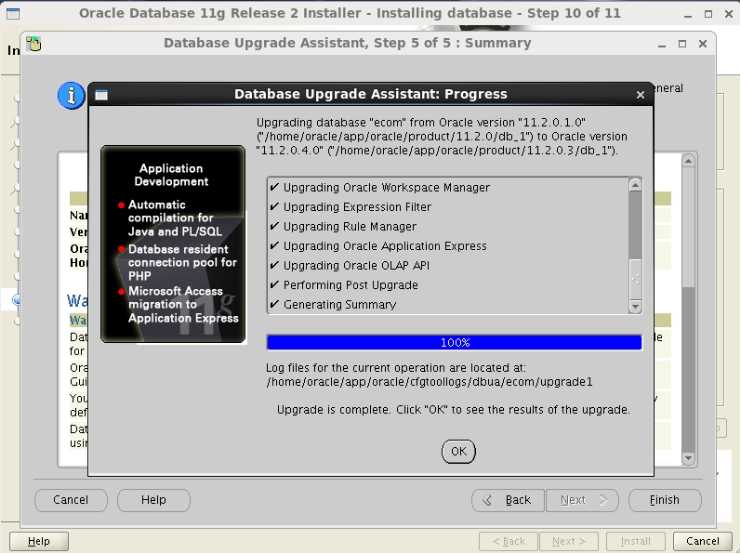Step the progress list down with the bottom arrow
Screen dimensions: 741x554
coord(635,306)
